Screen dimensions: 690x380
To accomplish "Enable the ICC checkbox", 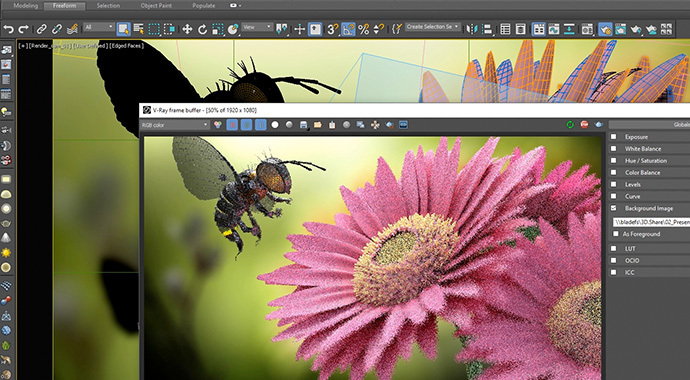I will tap(613, 272).
